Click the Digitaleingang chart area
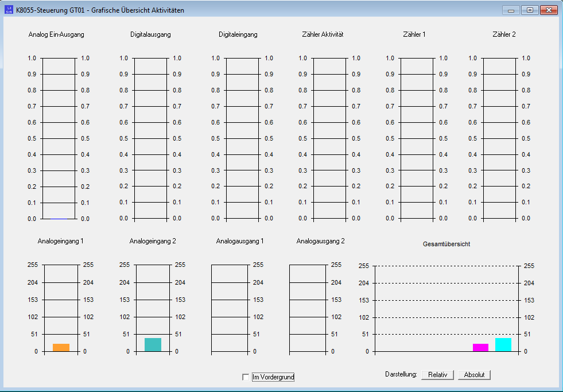Image resolution: width=563 pixels, height=392 pixels. tap(242, 138)
